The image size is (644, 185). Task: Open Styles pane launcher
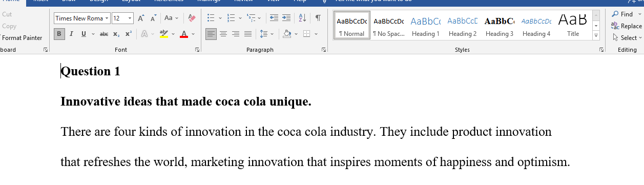pyautogui.click(x=601, y=50)
